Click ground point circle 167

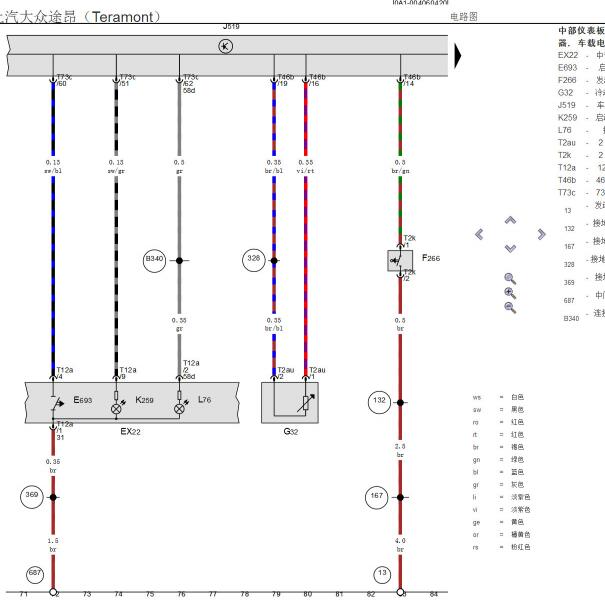point(377,497)
